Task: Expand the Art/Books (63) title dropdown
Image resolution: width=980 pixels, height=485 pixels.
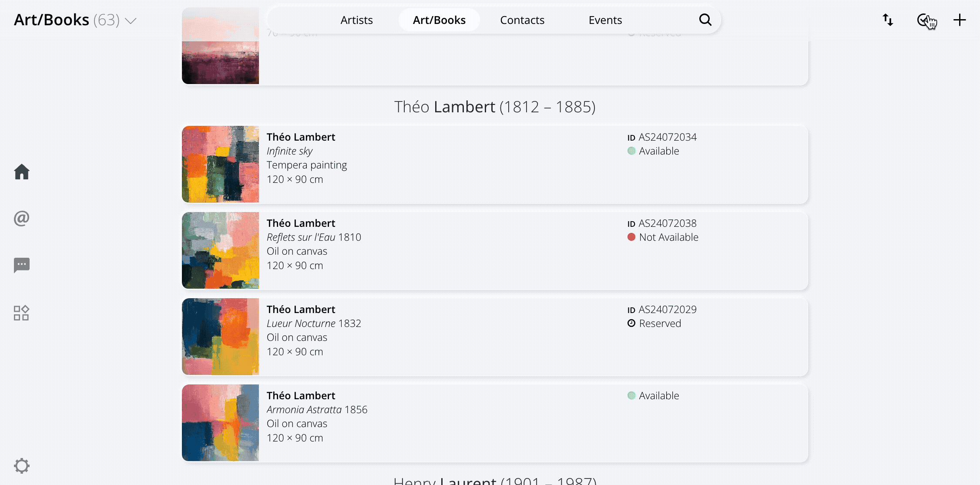Action: coord(131,21)
